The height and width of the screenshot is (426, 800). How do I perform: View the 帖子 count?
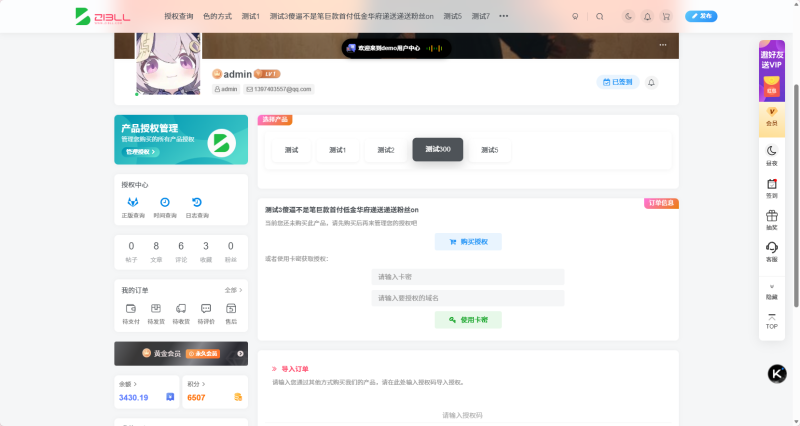pos(131,252)
